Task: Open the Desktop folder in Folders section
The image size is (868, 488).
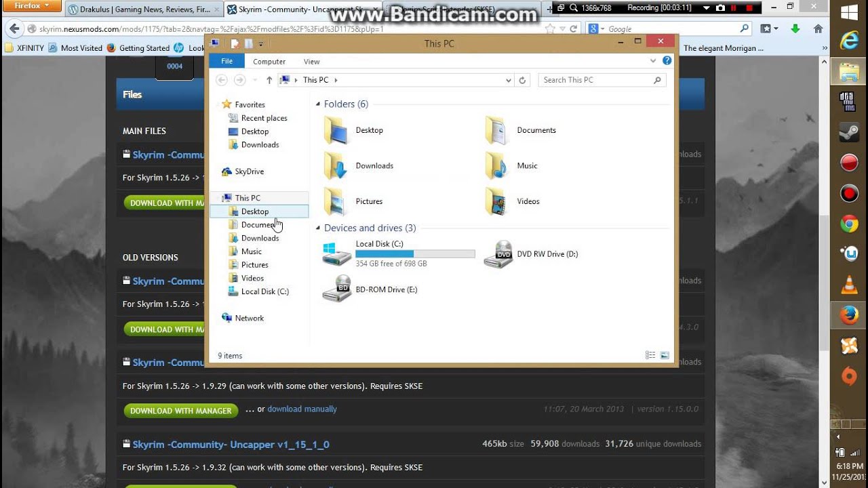Action: pos(336,130)
